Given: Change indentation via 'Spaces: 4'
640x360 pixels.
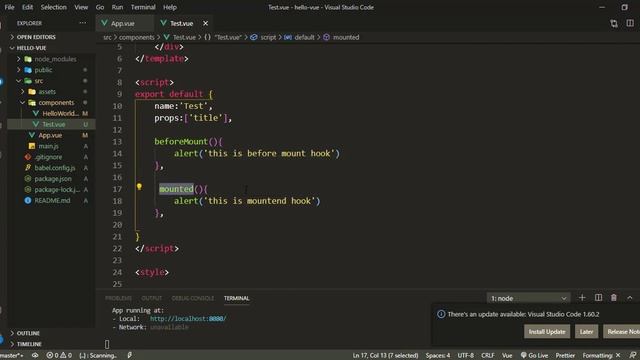Looking at the screenshot, I should pos(438,356).
